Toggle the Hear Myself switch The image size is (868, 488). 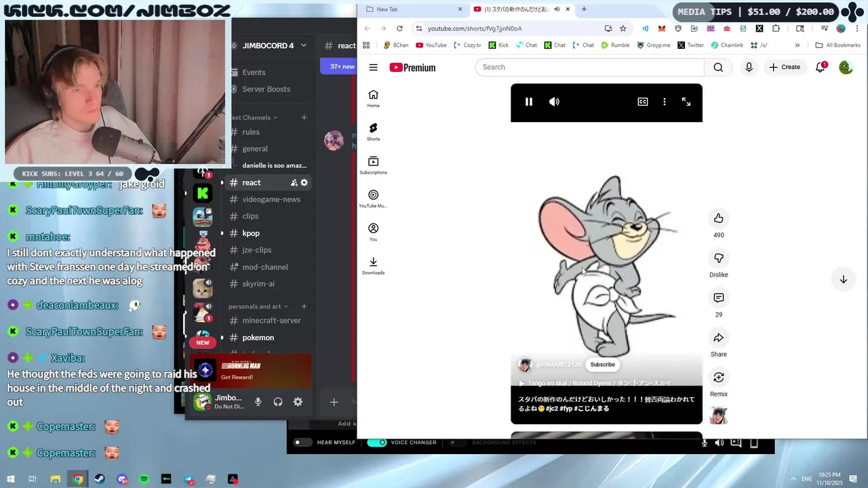click(x=303, y=443)
